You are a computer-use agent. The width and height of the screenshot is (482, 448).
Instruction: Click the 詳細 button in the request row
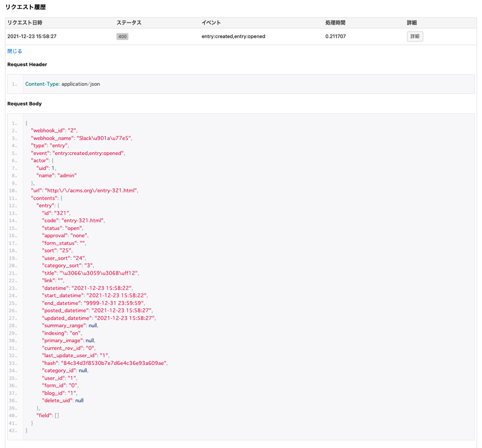[414, 36]
